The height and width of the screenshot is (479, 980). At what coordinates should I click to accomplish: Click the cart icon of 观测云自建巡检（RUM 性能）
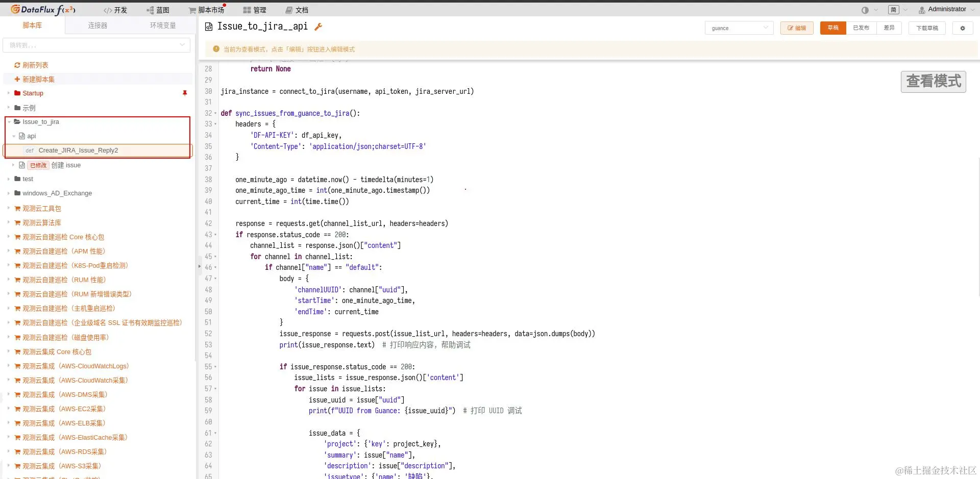pos(17,280)
